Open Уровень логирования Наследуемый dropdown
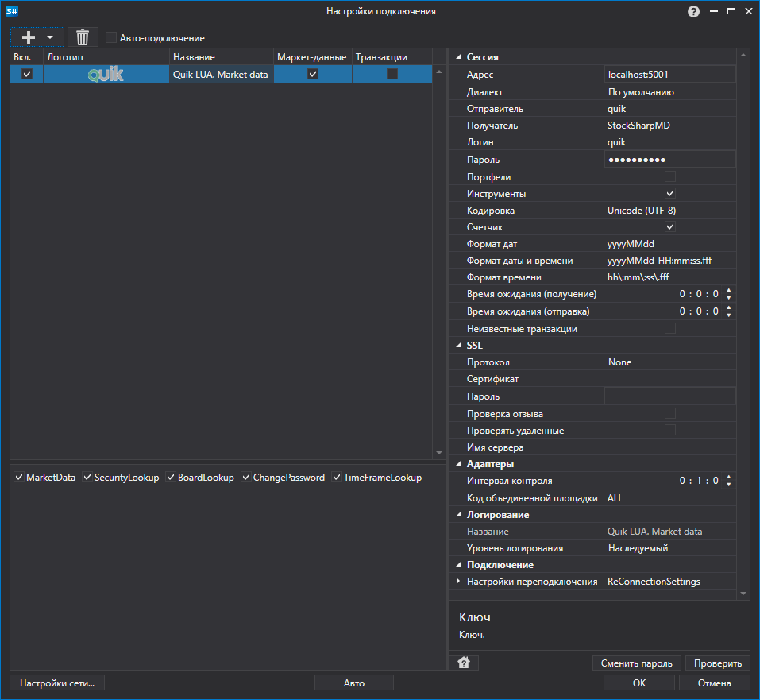Screen dimensions: 760x700 [669, 548]
